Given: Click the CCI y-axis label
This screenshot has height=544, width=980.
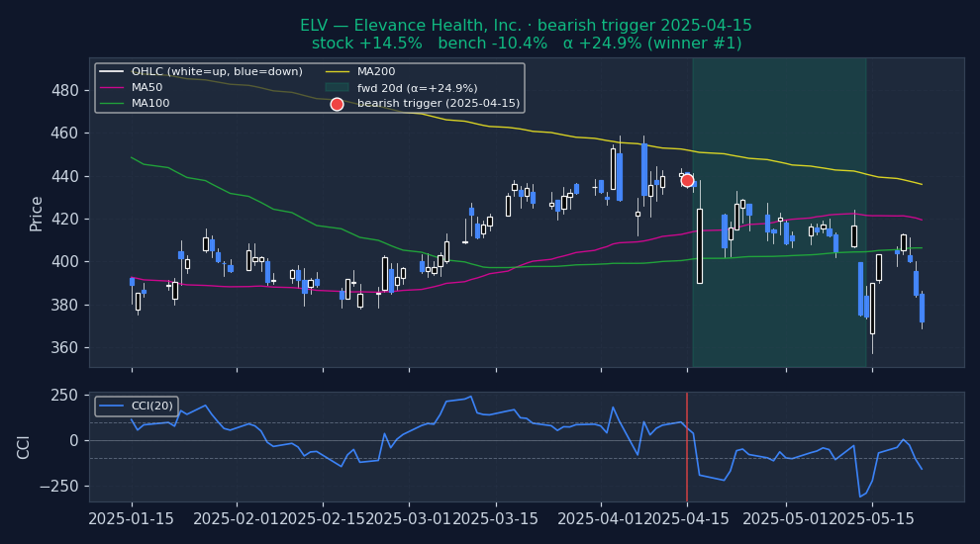Looking at the screenshot, I should click(x=24, y=447).
